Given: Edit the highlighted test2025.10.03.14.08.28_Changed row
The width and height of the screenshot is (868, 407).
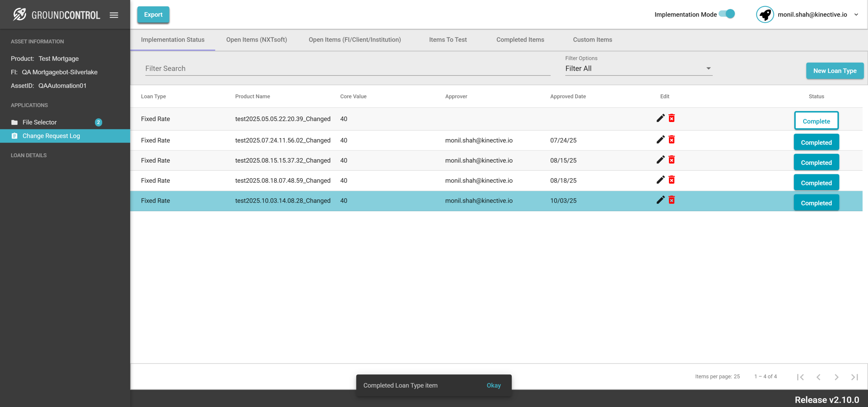Looking at the screenshot, I should [660, 200].
